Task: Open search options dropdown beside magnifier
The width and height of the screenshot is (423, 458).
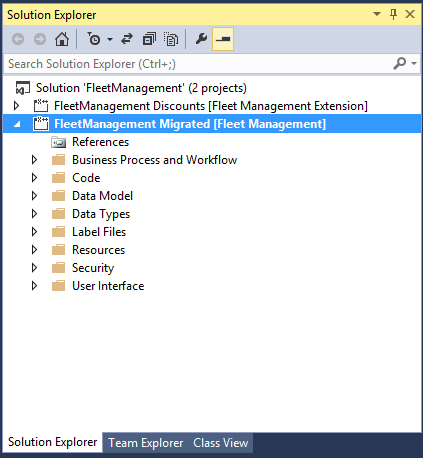Action: [x=414, y=63]
